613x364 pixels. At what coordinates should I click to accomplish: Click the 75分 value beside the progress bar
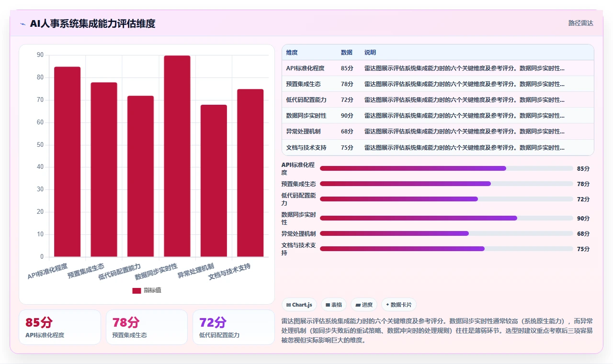(583, 249)
